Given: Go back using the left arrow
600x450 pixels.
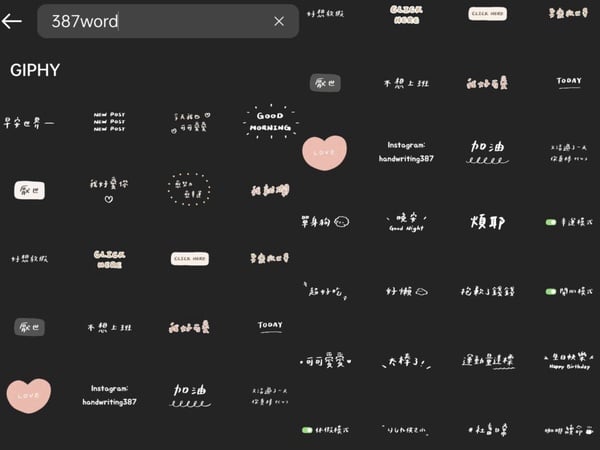Looking at the screenshot, I should pos(11,21).
